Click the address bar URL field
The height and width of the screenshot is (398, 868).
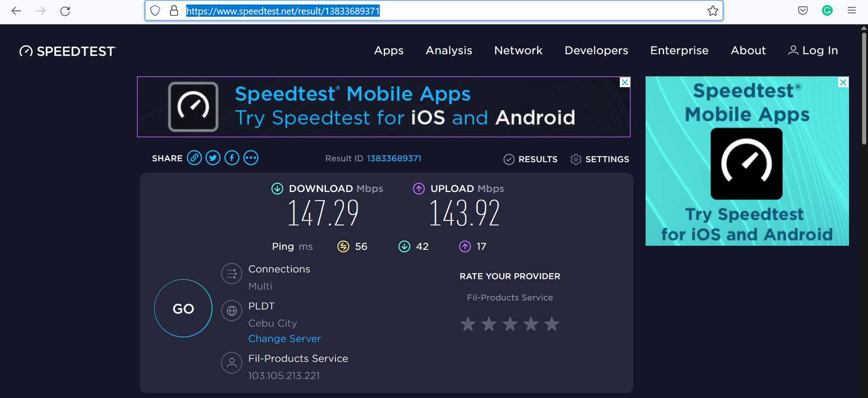pos(434,11)
